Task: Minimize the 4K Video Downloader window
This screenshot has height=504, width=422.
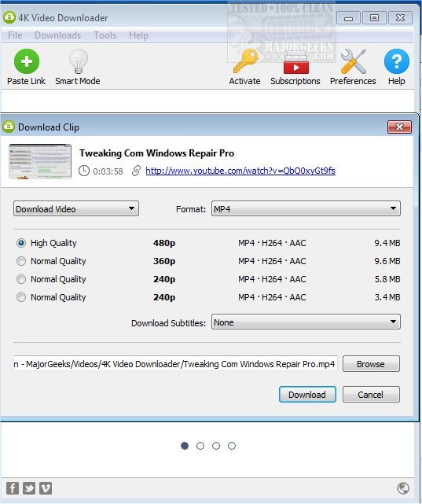Action: (348, 17)
